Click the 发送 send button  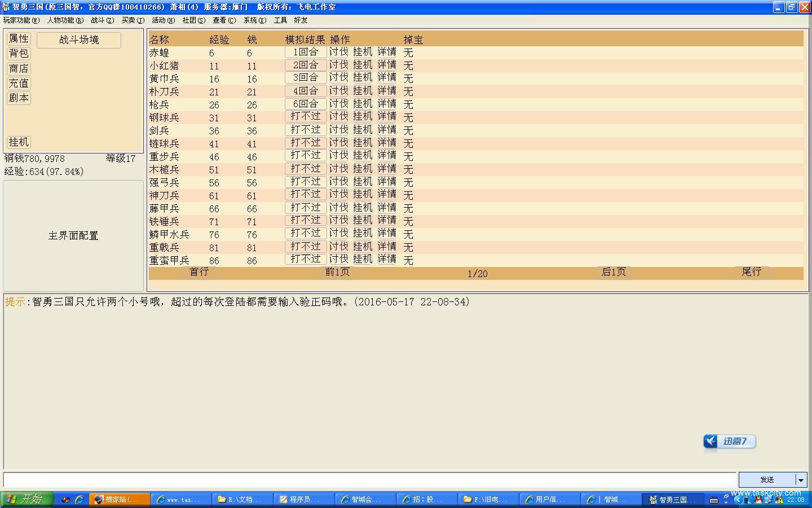point(767,480)
